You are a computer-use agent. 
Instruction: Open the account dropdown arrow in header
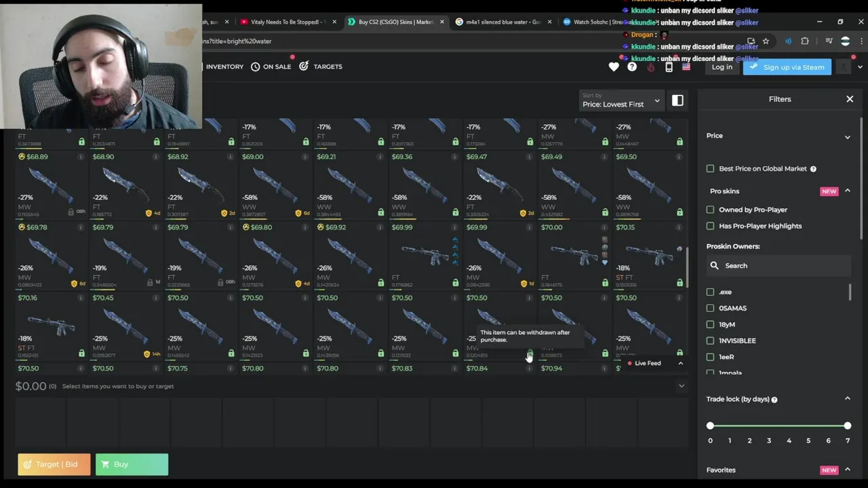click(x=861, y=67)
